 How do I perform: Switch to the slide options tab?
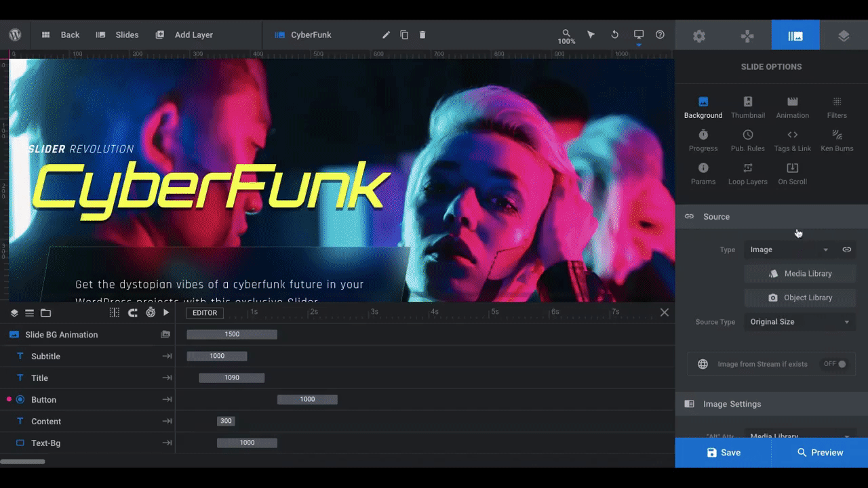795,36
